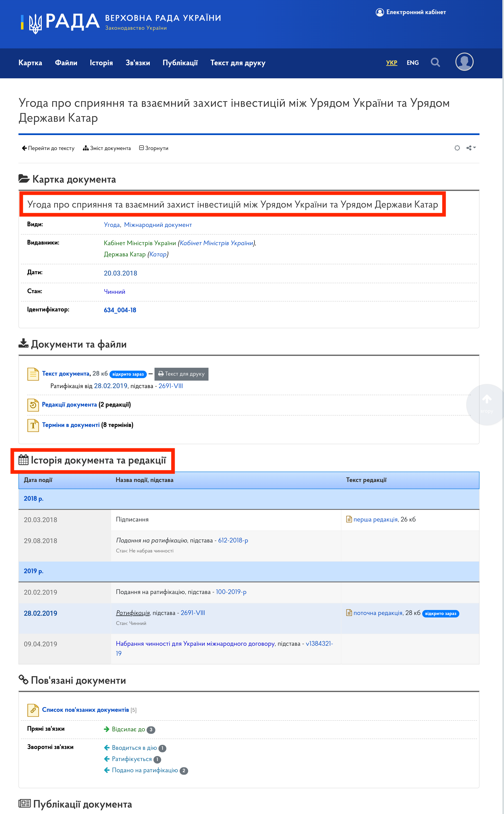The image size is (504, 814).
Task: Open Текст для друку menu item
Action: click(x=238, y=63)
